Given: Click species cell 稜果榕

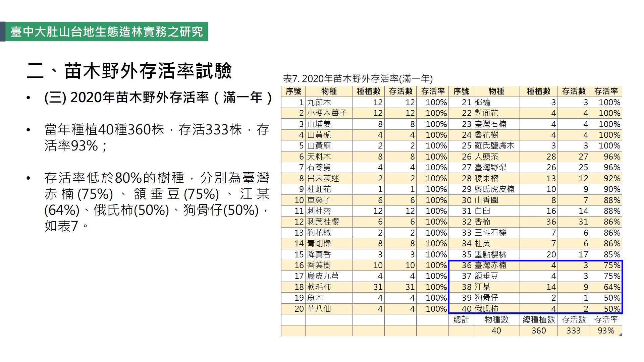Looking at the screenshot, I should point(496,178).
